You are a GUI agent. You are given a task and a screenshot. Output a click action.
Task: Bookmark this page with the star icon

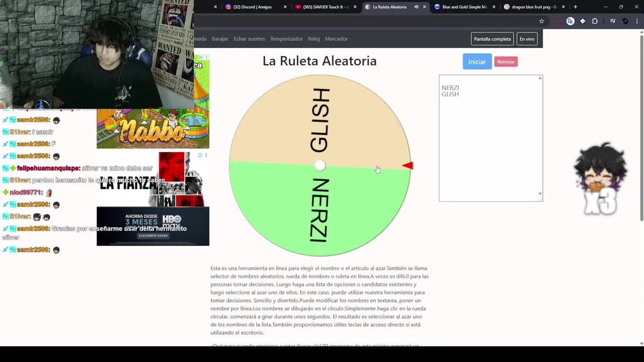coord(541,21)
